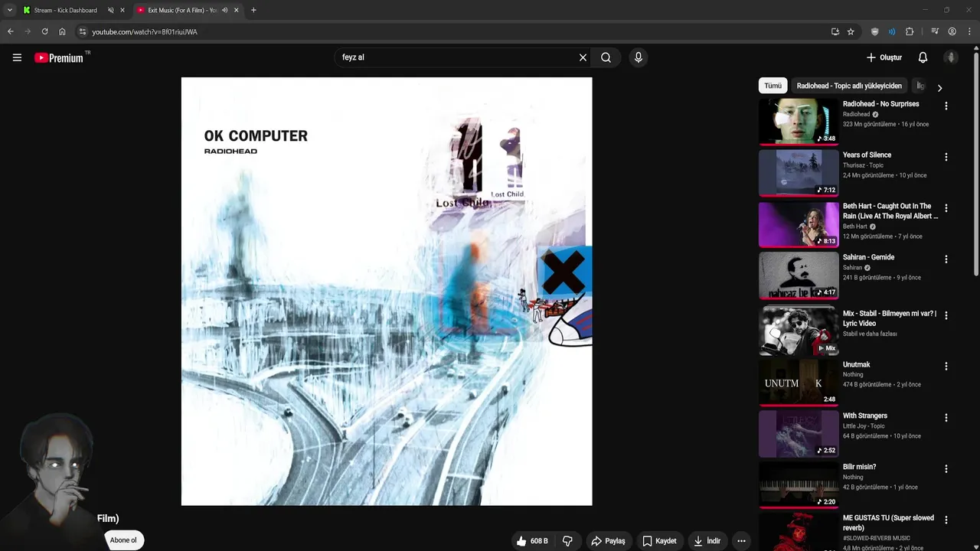Open the YouTube hamburger guide menu

[x=17, y=57]
